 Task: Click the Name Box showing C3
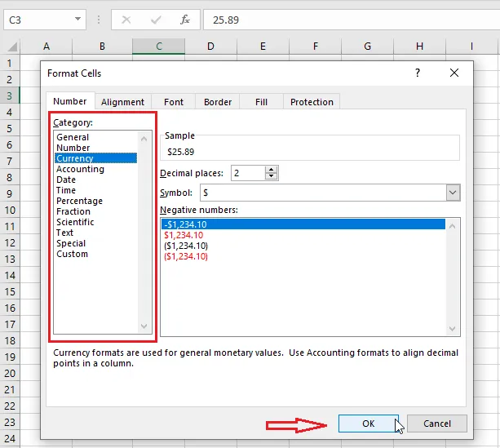(45, 20)
